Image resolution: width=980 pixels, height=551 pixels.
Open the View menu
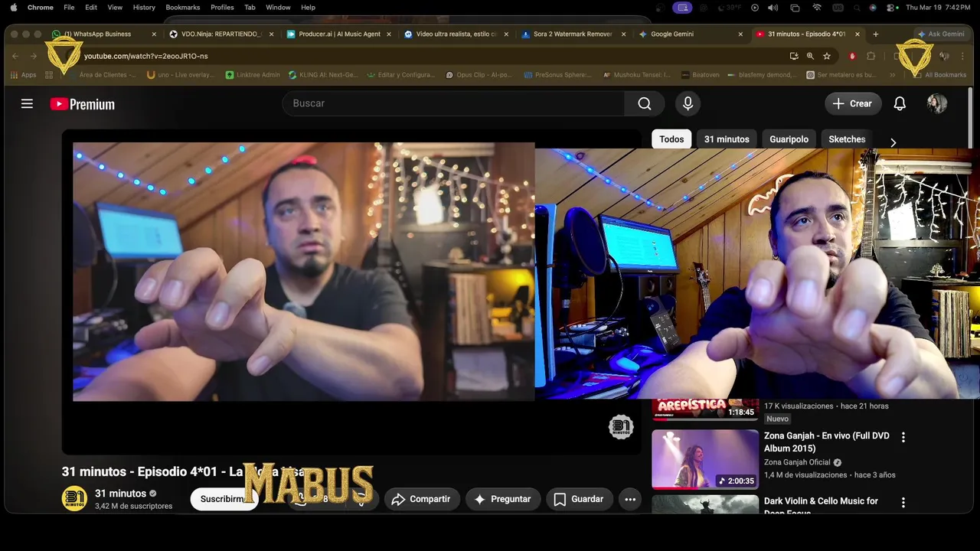pyautogui.click(x=115, y=7)
